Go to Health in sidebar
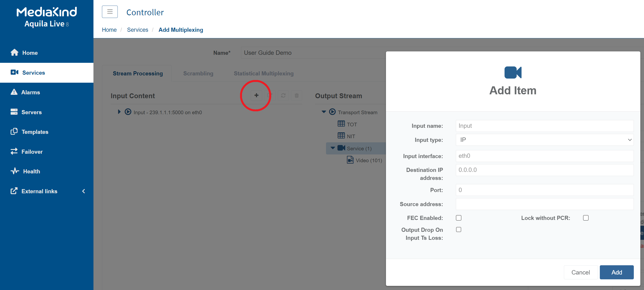The height and width of the screenshot is (290, 644). [31, 171]
